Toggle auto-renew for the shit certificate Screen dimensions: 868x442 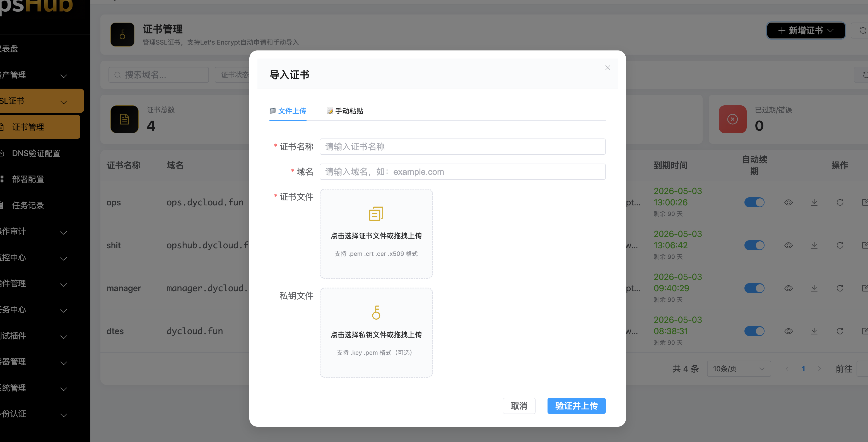click(754, 245)
